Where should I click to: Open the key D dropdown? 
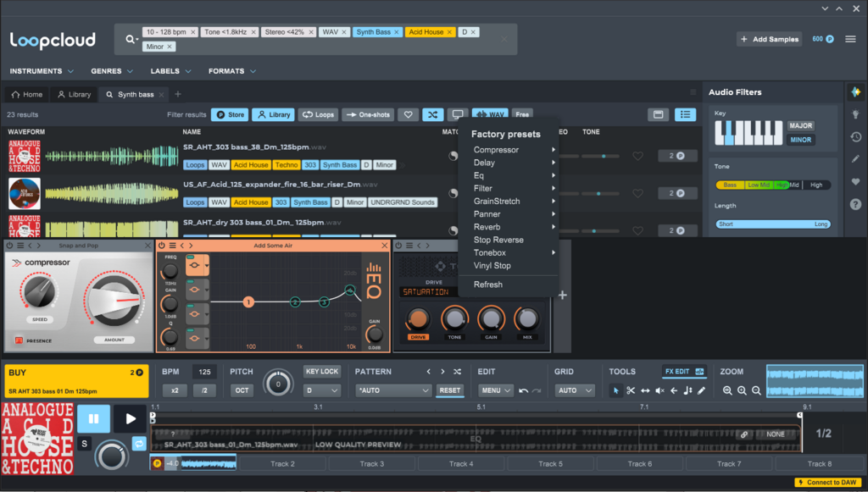coord(321,390)
